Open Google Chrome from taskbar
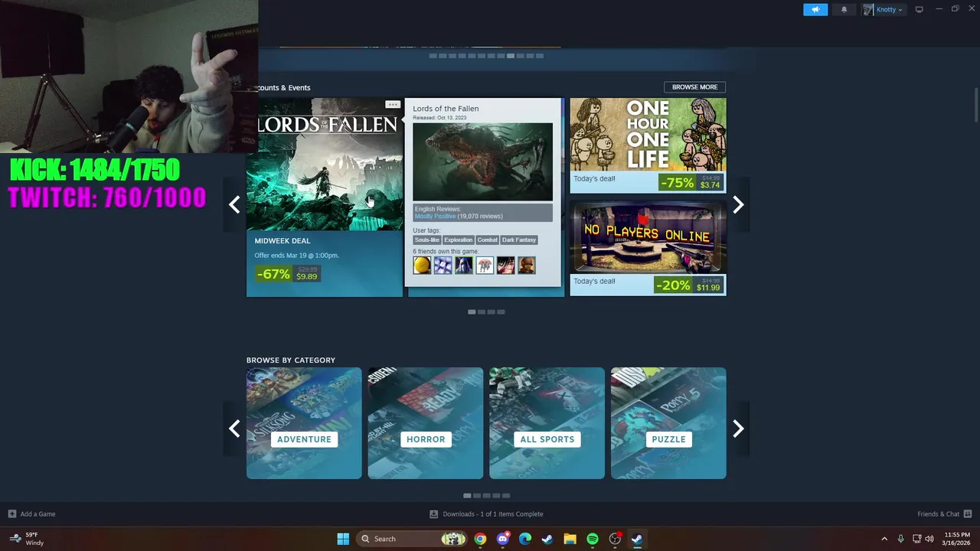The image size is (980, 551). (x=480, y=539)
